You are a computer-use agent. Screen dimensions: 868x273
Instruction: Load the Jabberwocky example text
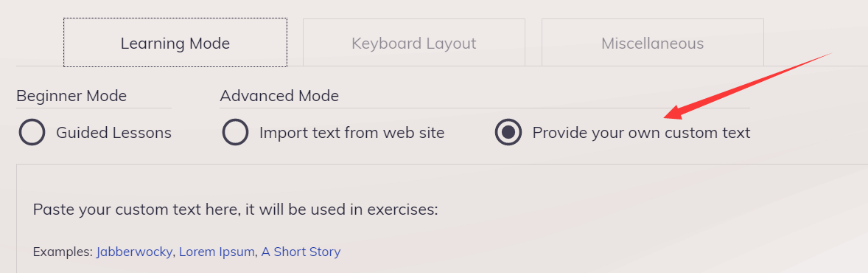pyautogui.click(x=135, y=252)
